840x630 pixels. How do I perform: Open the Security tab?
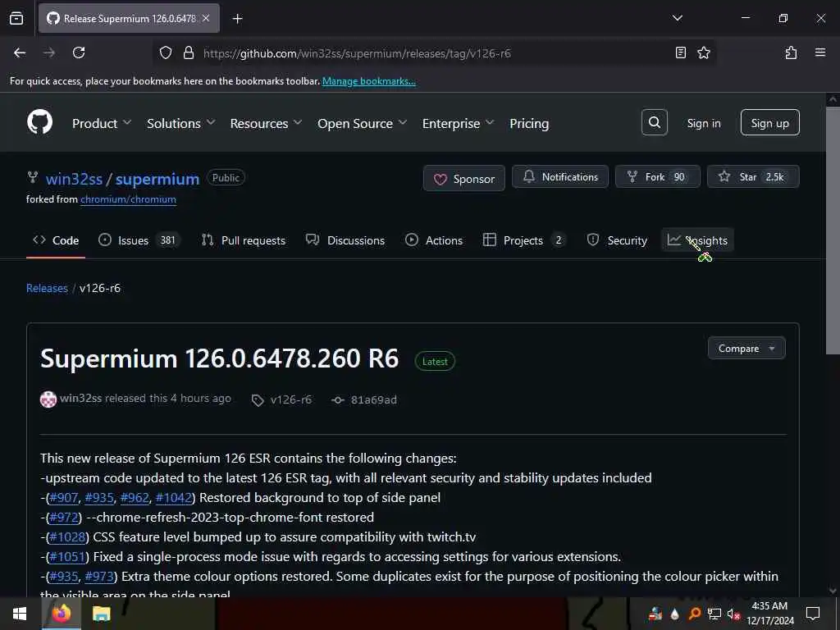tap(618, 240)
